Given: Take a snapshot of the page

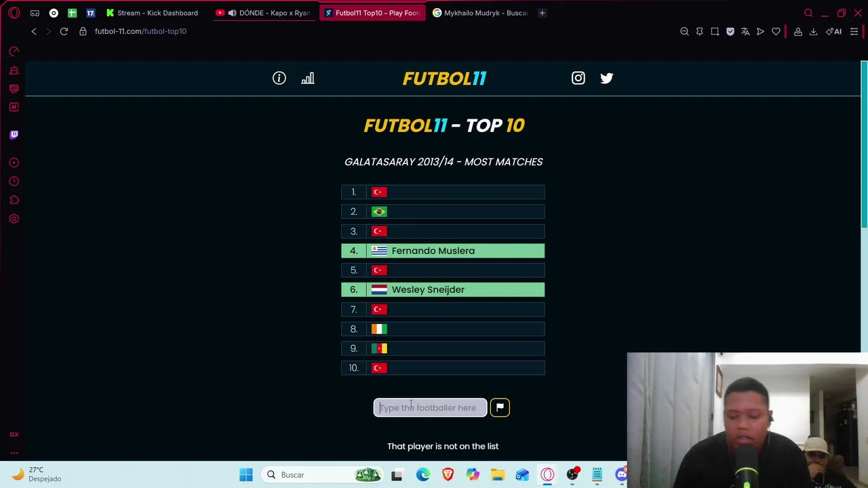Looking at the screenshot, I should (715, 31).
